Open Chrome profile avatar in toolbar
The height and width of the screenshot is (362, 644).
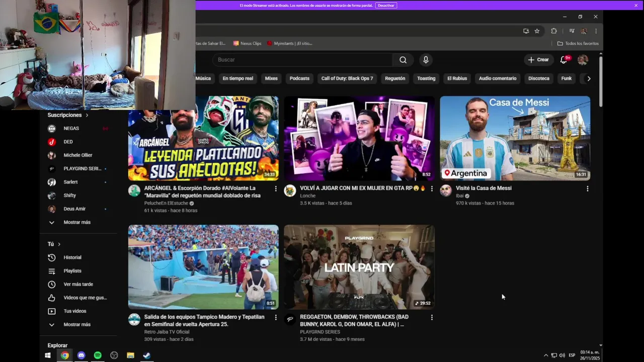[x=584, y=31]
